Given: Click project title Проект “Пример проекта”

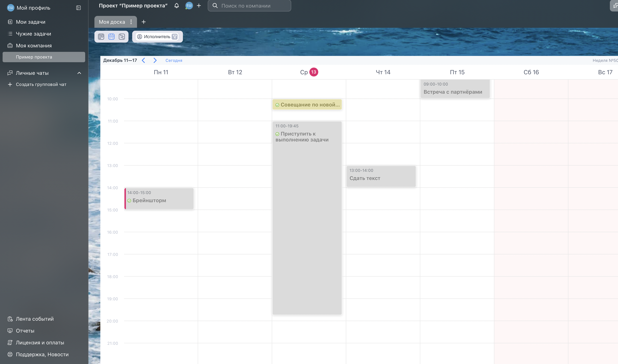Looking at the screenshot, I should coord(133,6).
